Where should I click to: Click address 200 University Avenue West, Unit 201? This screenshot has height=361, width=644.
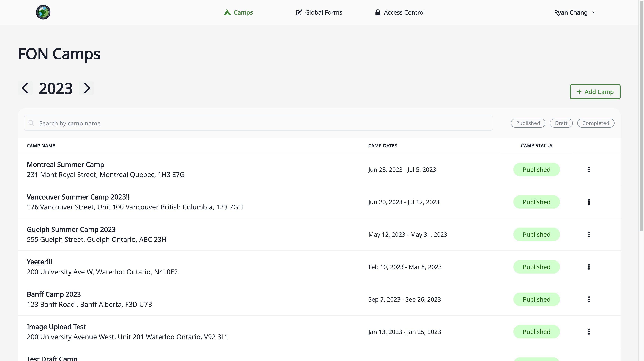tap(127, 337)
